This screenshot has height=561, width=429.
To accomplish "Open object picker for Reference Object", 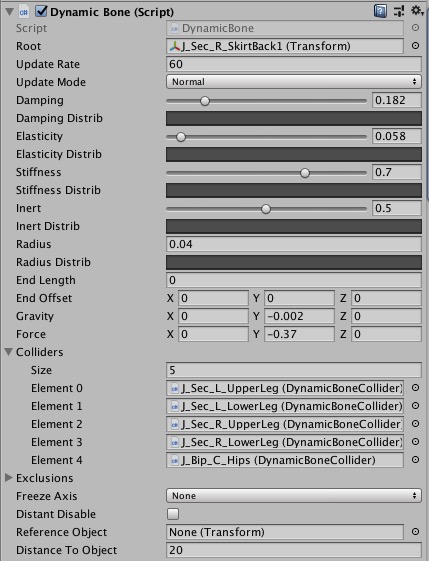I will click(x=415, y=532).
